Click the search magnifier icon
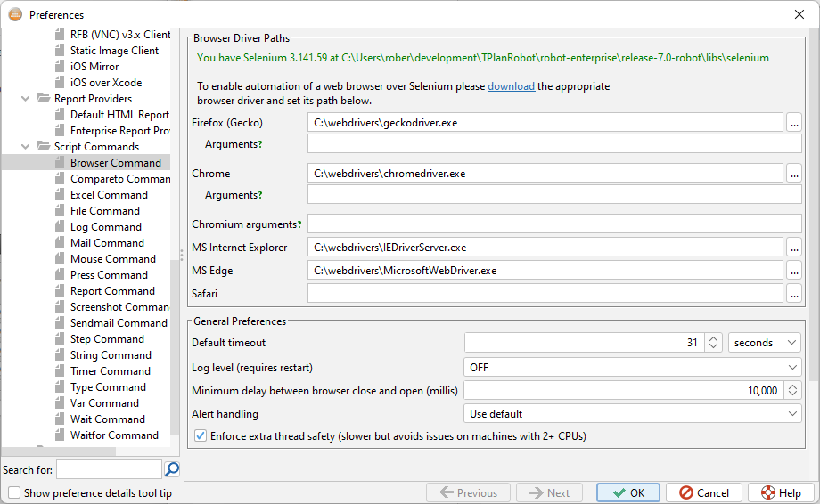 tap(172, 469)
